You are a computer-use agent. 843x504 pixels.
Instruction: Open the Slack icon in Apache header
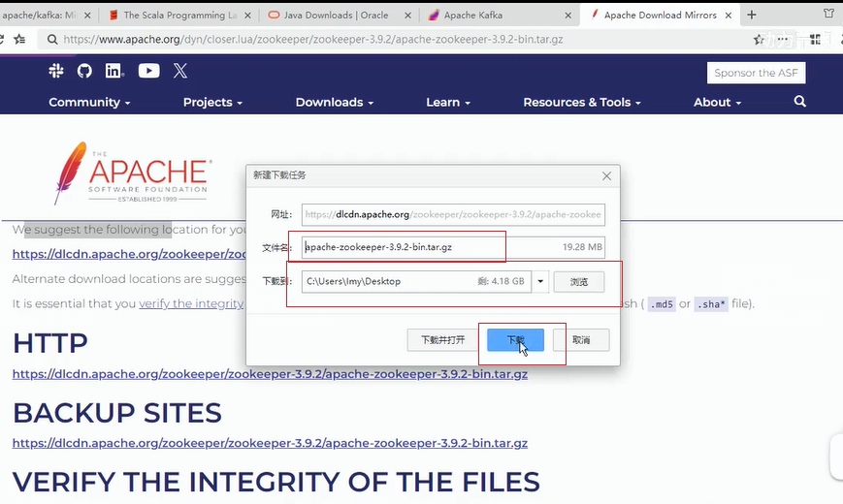pyautogui.click(x=56, y=71)
